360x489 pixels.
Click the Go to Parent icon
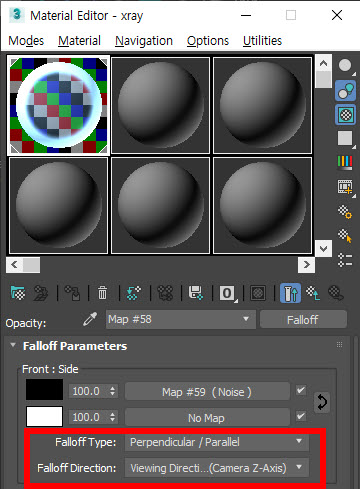click(x=313, y=293)
